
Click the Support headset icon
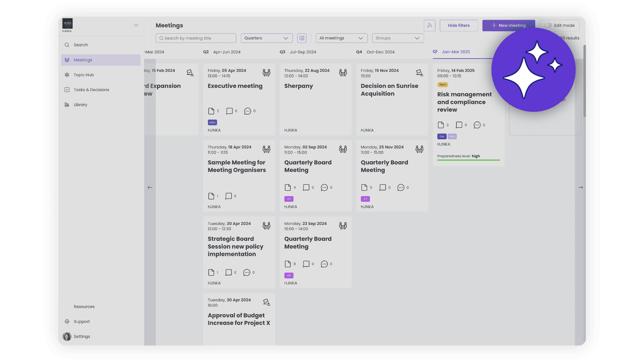(67, 321)
